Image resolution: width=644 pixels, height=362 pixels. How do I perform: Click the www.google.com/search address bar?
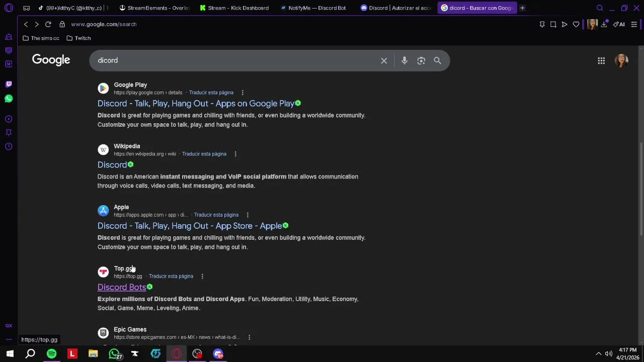point(104,24)
